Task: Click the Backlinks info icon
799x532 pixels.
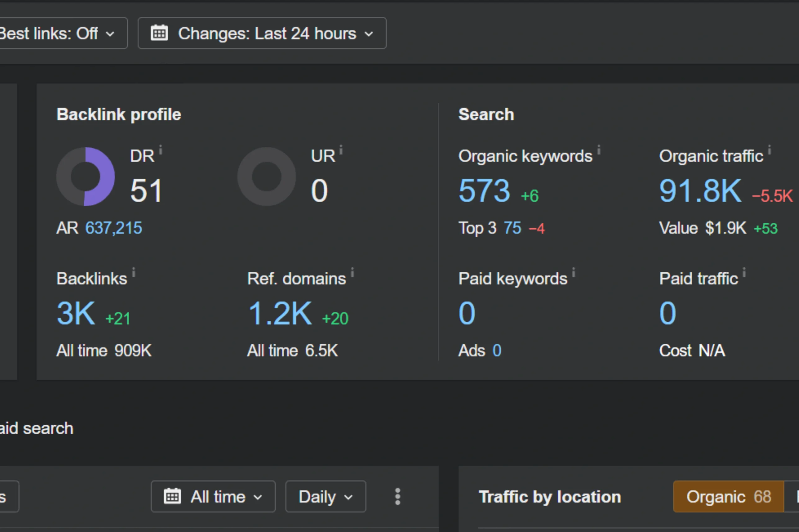Action: tap(133, 272)
